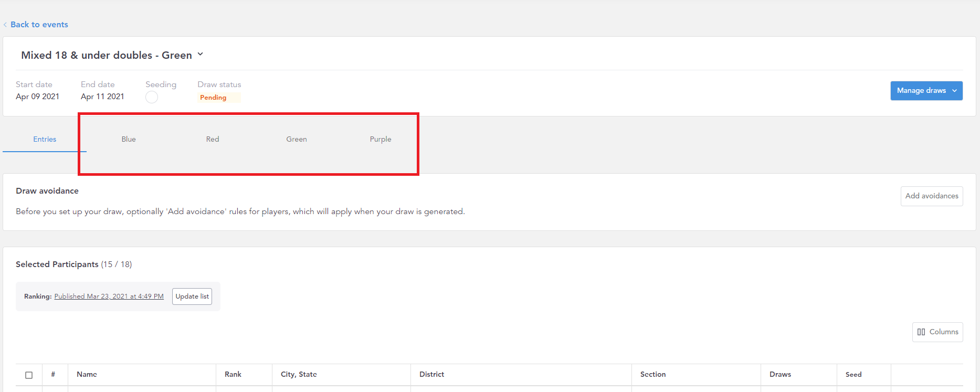Select the Draw avoidance heading
The width and height of the screenshot is (980, 392).
[47, 191]
